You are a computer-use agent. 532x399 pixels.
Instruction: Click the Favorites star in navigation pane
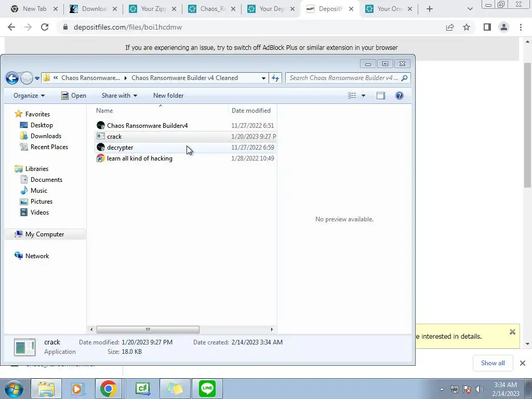click(19, 114)
